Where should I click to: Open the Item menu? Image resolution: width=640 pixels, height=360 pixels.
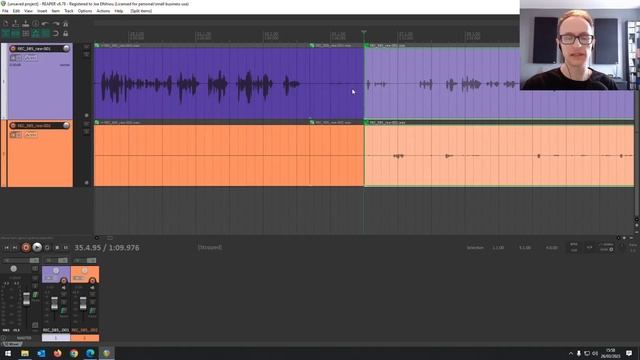point(56,11)
